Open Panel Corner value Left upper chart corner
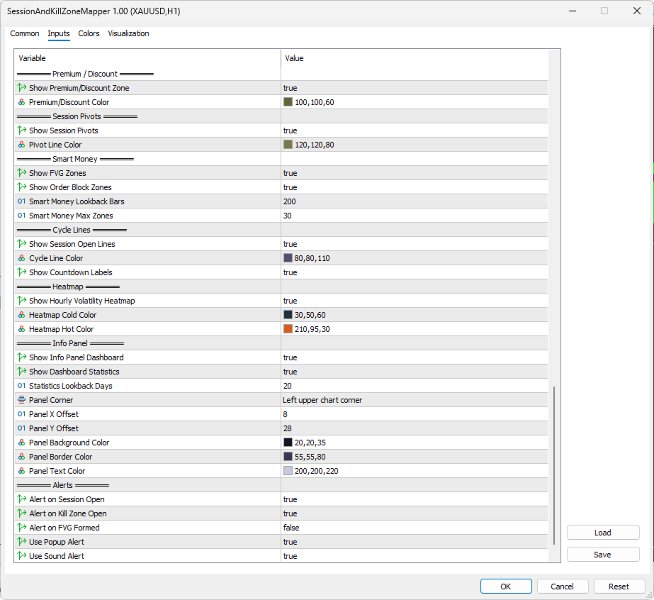This screenshot has height=600, width=654. pos(414,400)
